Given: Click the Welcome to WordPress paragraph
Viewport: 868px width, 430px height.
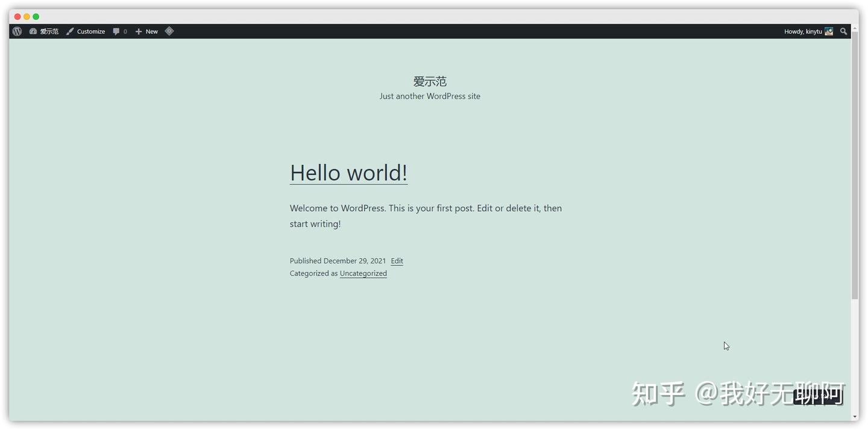Looking at the screenshot, I should [x=426, y=216].
